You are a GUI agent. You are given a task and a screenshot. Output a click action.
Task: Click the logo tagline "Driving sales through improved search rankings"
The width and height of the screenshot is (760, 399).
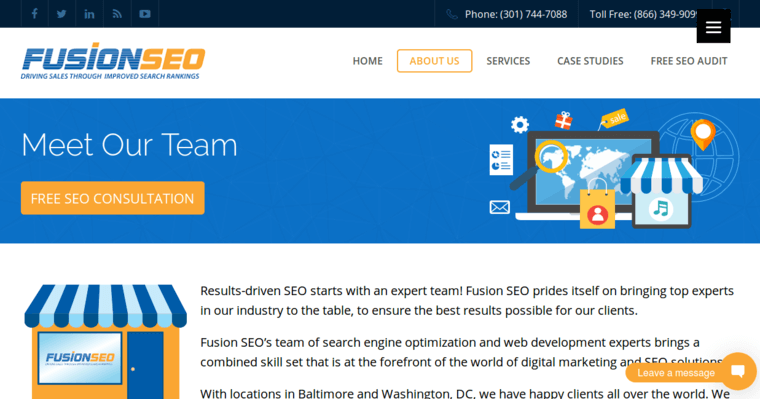pyautogui.click(x=110, y=76)
